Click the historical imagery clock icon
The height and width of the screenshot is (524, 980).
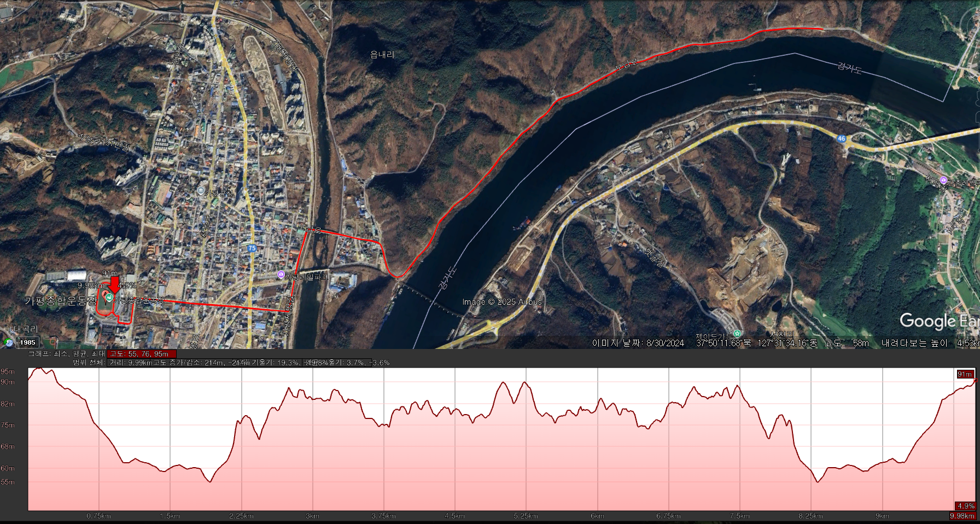pyautogui.click(x=8, y=342)
